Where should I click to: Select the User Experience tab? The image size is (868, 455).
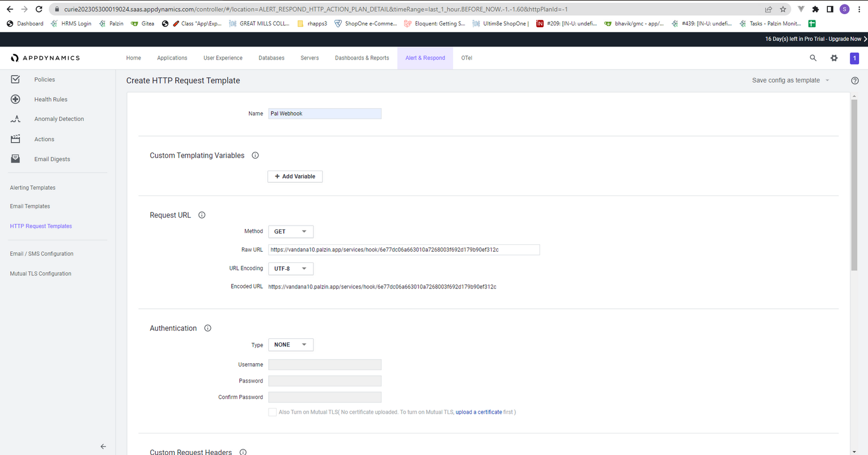pos(223,58)
